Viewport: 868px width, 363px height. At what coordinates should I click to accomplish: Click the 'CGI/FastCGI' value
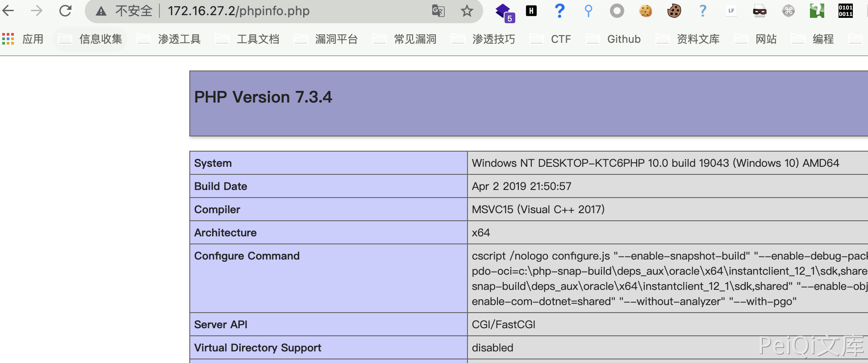pos(504,325)
